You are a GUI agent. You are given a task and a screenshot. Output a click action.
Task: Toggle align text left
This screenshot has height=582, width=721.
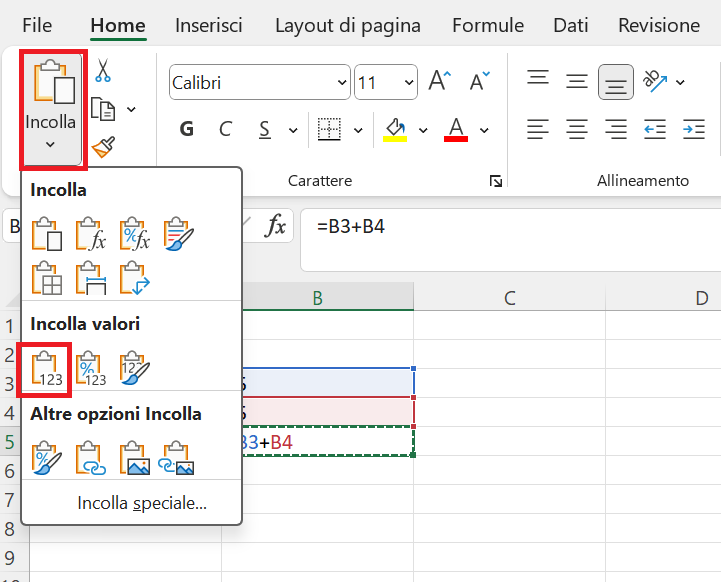point(538,129)
